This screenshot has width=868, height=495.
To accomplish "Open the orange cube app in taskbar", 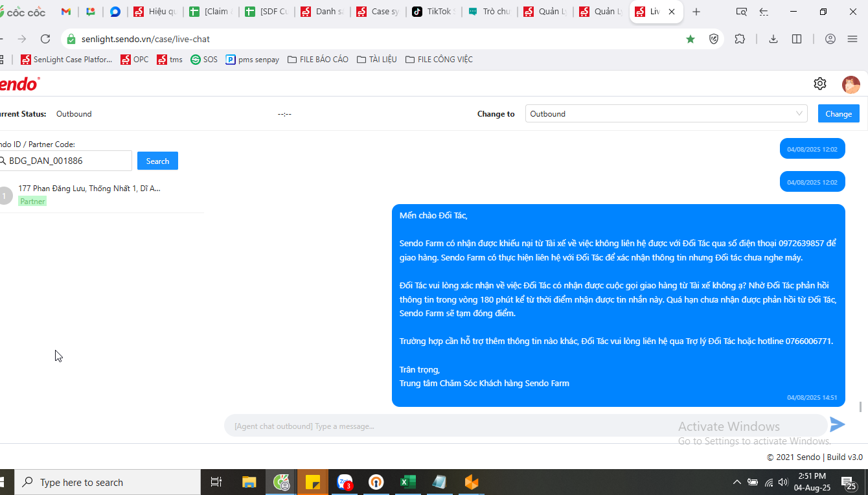I will (471, 482).
